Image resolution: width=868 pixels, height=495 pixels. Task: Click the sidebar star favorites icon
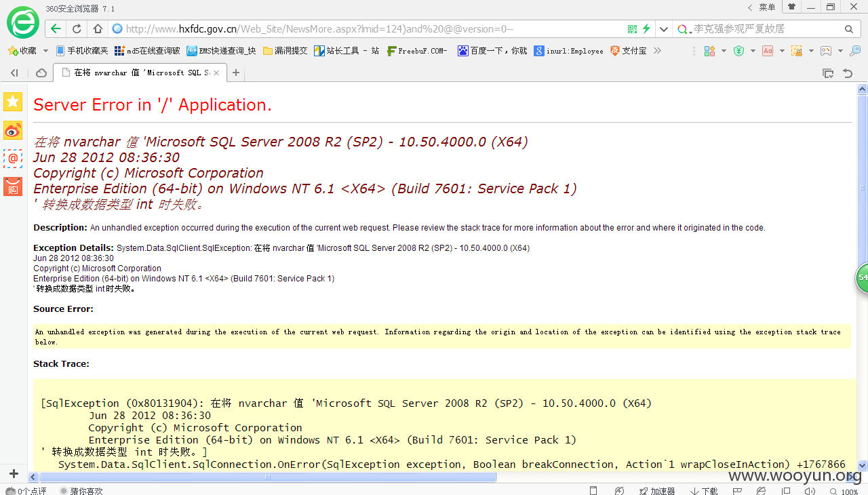[13, 102]
